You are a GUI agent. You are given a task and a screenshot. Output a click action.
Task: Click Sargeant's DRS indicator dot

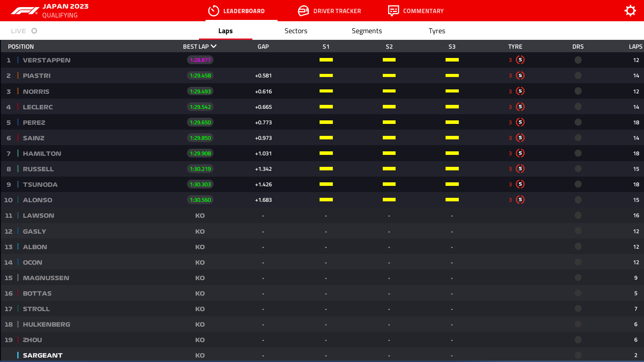tap(578, 355)
